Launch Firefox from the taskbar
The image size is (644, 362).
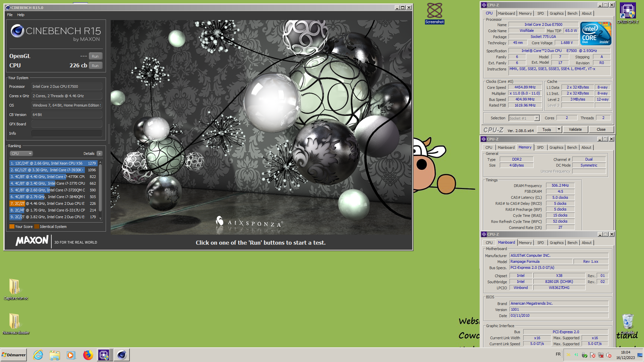click(88, 355)
